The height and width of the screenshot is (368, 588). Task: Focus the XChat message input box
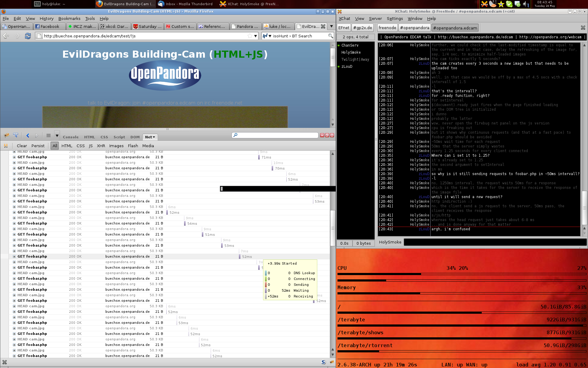495,242
